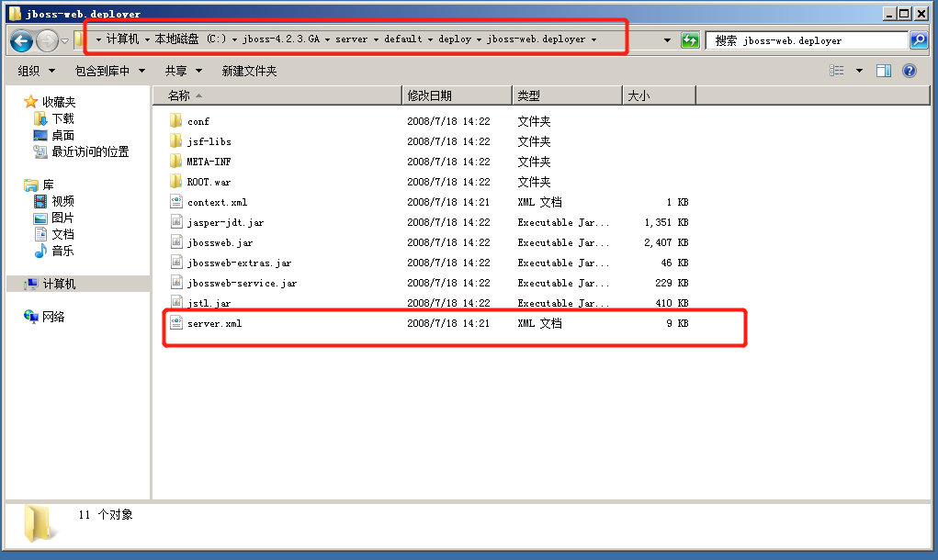Click the search magnifier icon
938x560 pixels.
point(919,40)
